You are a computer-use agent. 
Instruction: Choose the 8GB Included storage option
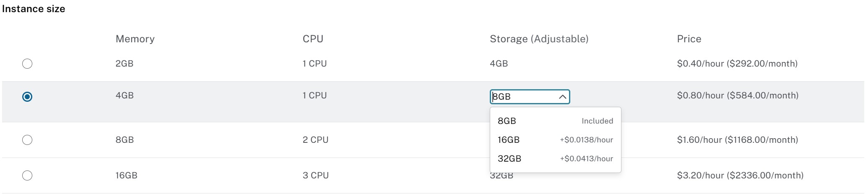coord(555,121)
